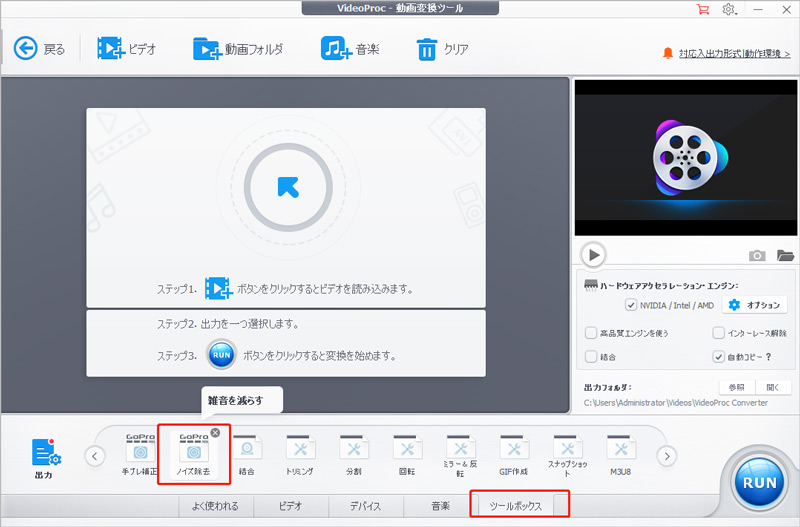Show more tools with right arrow
Screen dimensions: 800x527
pos(666,456)
